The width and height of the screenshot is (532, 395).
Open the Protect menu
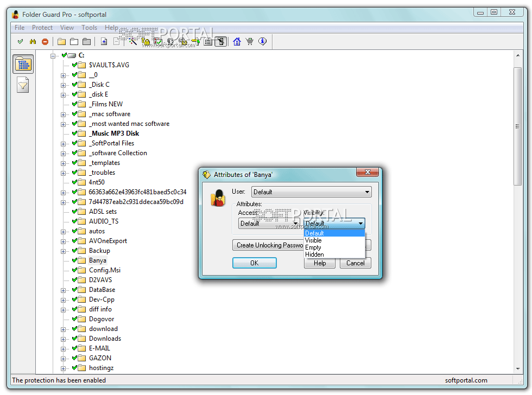(x=42, y=28)
